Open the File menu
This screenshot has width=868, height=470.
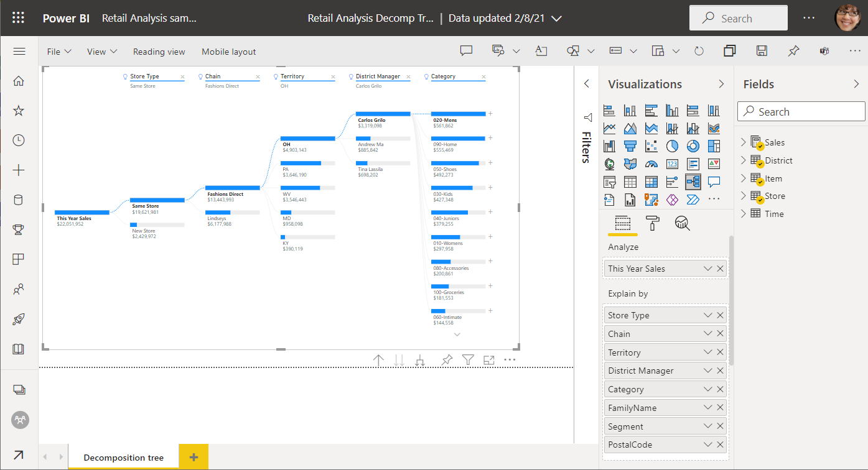(59, 52)
